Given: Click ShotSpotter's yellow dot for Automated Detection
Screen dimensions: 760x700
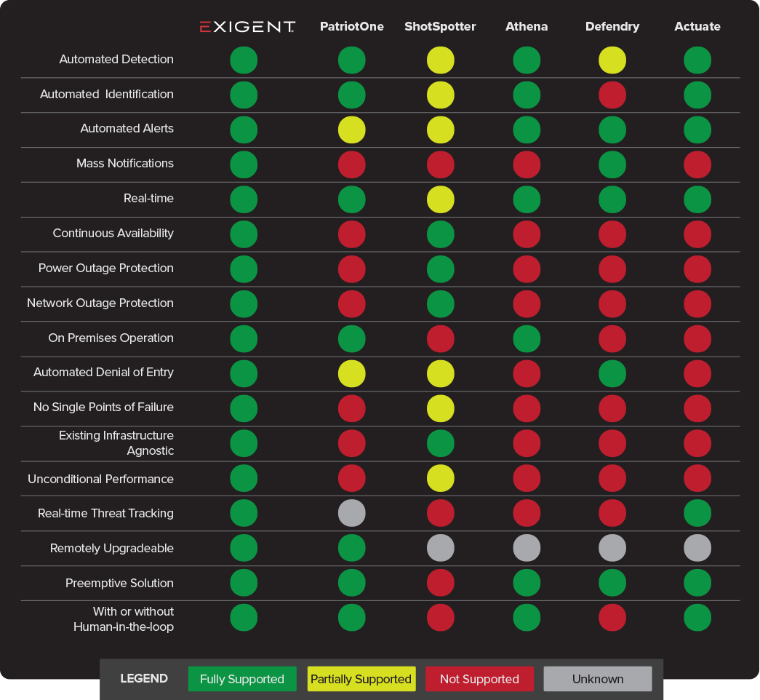Looking at the screenshot, I should [441, 60].
